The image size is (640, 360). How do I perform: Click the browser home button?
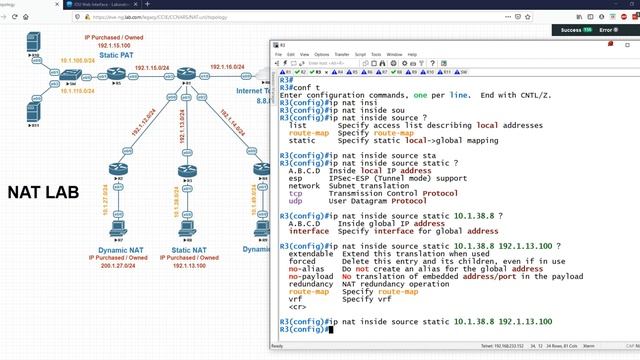(26, 17)
